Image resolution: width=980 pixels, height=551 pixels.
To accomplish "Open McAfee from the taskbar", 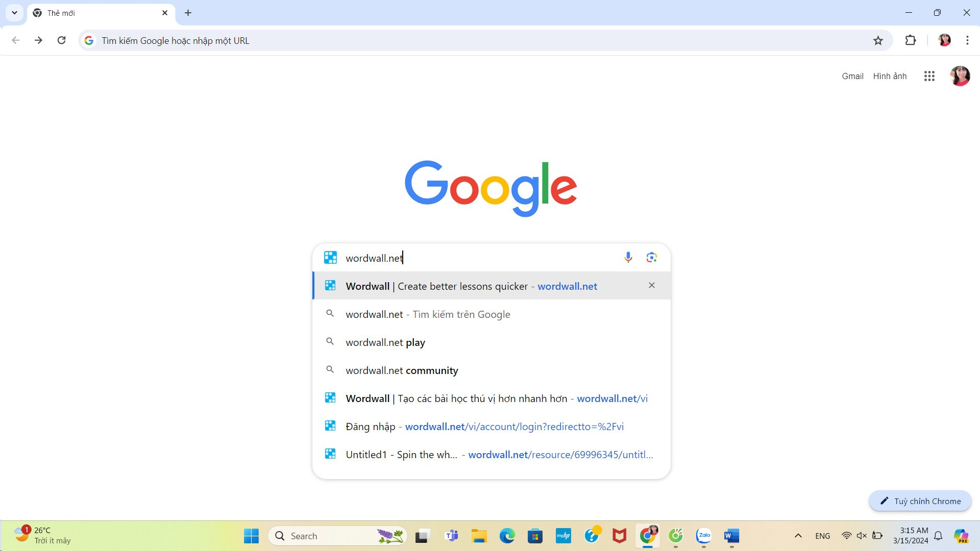I will tap(619, 536).
